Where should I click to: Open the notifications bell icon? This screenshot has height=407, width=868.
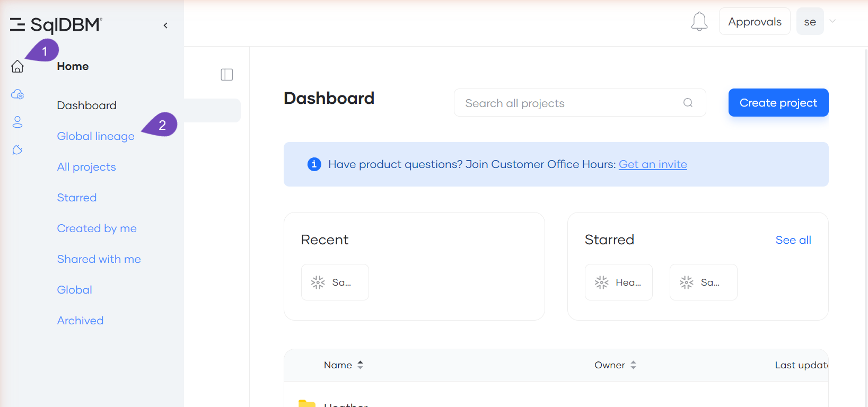click(699, 22)
